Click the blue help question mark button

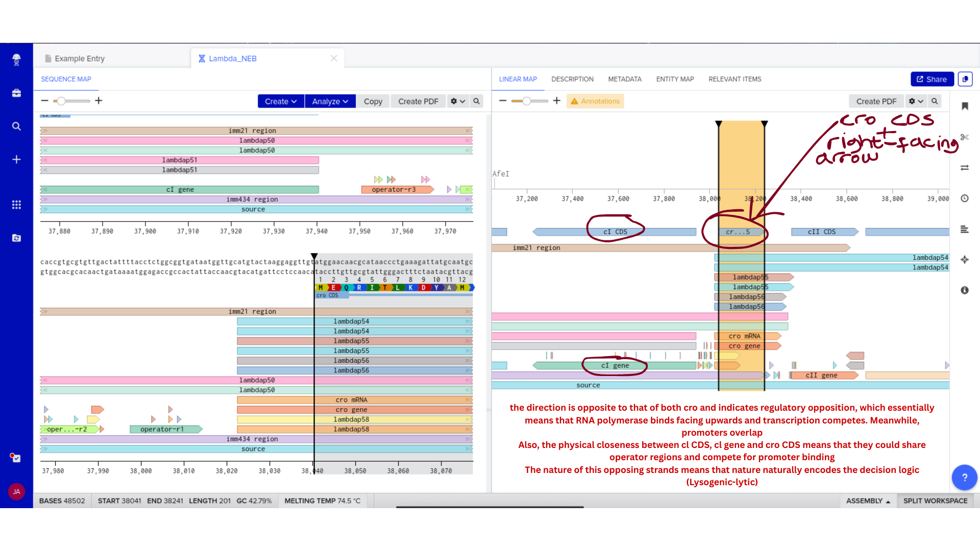click(964, 478)
